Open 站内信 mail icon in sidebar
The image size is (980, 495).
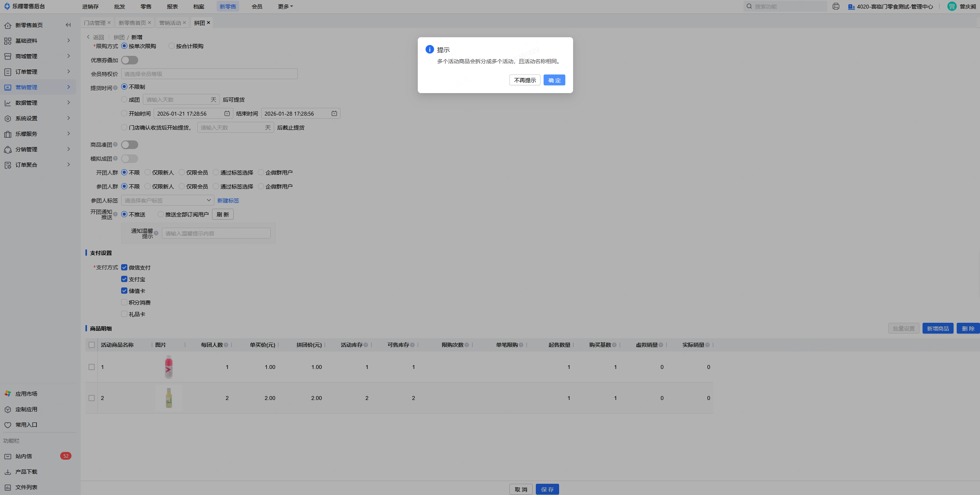pyautogui.click(x=8, y=457)
